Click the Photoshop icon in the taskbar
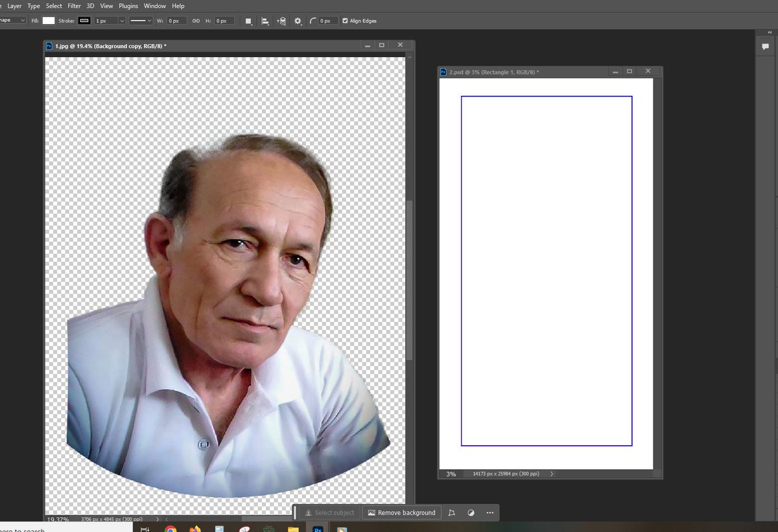778x532 pixels. (318, 528)
